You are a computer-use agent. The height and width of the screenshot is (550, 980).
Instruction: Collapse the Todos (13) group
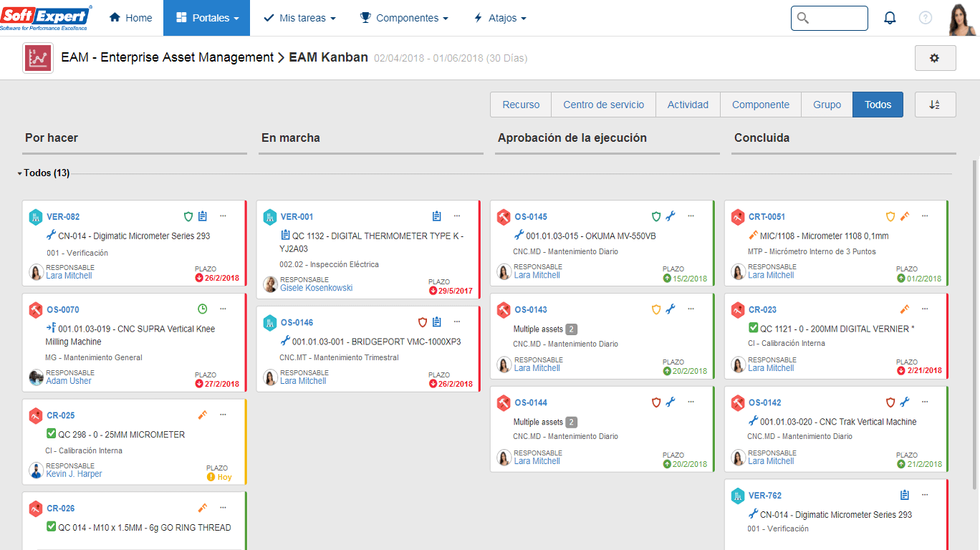(x=20, y=173)
